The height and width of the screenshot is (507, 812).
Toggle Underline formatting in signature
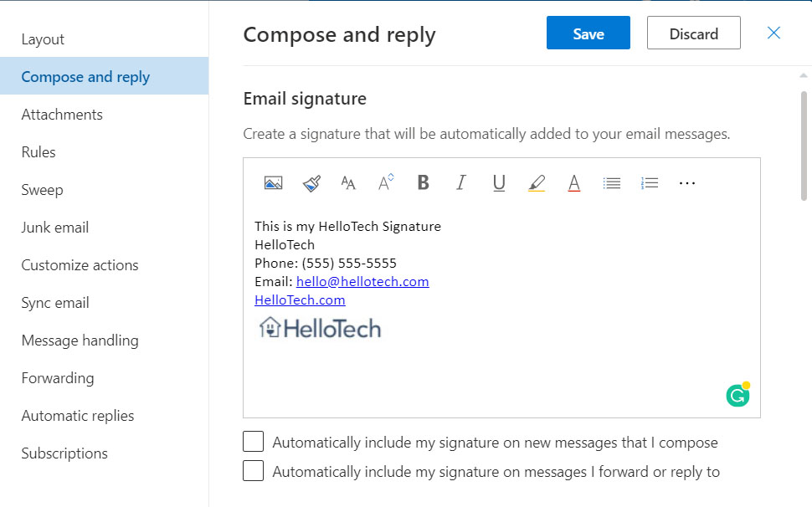499,183
